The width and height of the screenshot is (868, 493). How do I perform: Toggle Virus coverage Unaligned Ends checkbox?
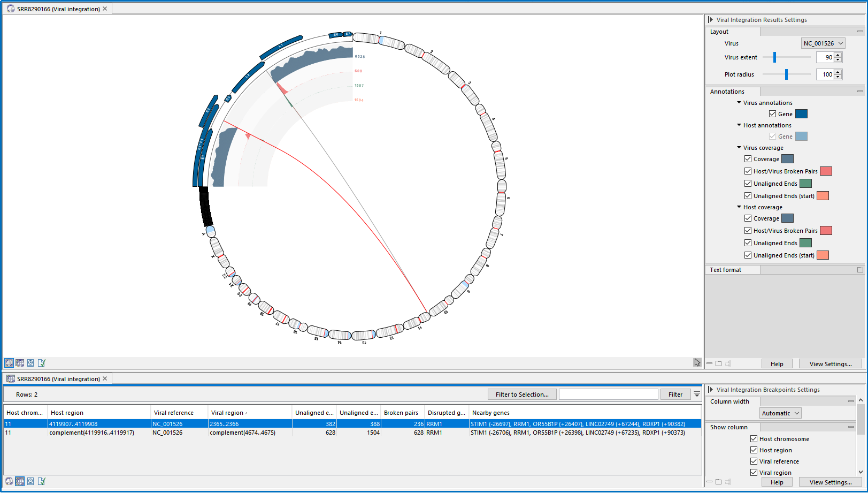click(748, 184)
